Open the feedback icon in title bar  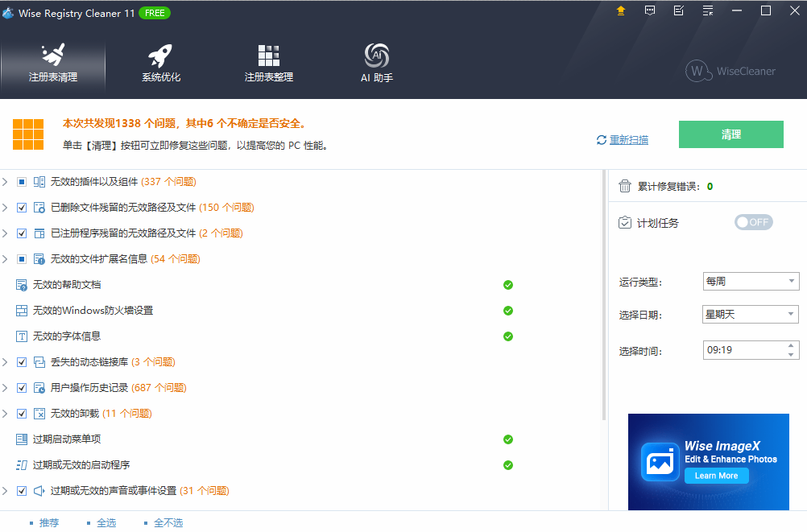coord(649,11)
